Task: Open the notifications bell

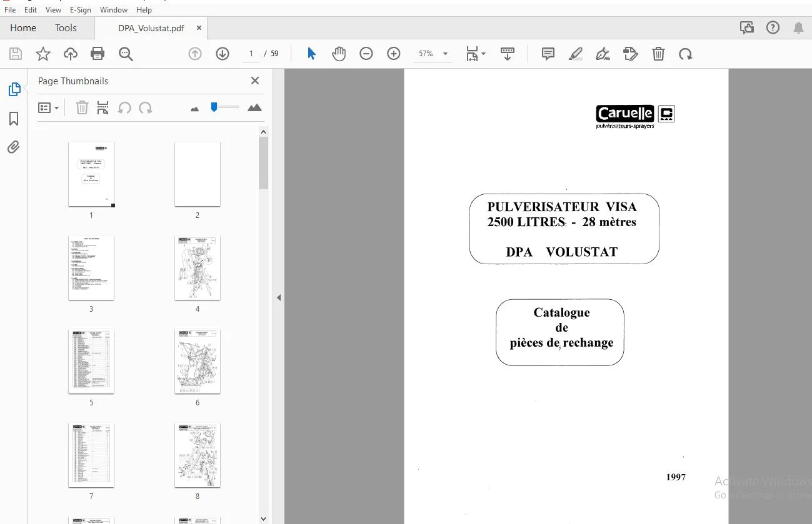Action: 798,27
